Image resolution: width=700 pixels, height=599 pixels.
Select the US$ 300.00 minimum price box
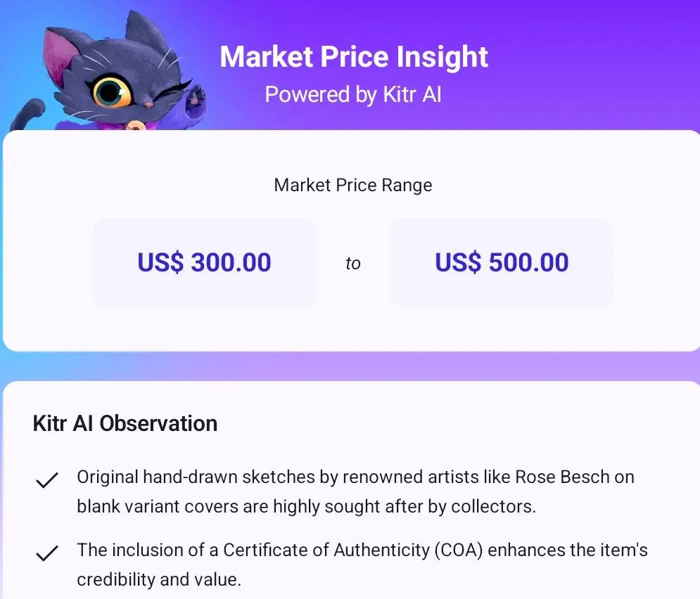click(x=204, y=262)
